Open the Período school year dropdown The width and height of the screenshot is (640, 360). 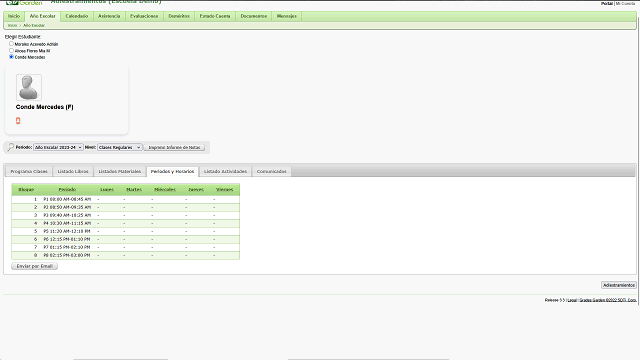(x=58, y=147)
